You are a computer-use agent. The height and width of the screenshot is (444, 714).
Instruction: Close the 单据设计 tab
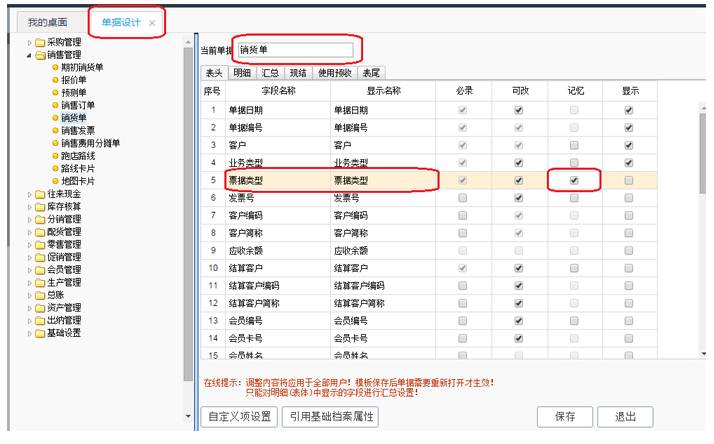152,23
